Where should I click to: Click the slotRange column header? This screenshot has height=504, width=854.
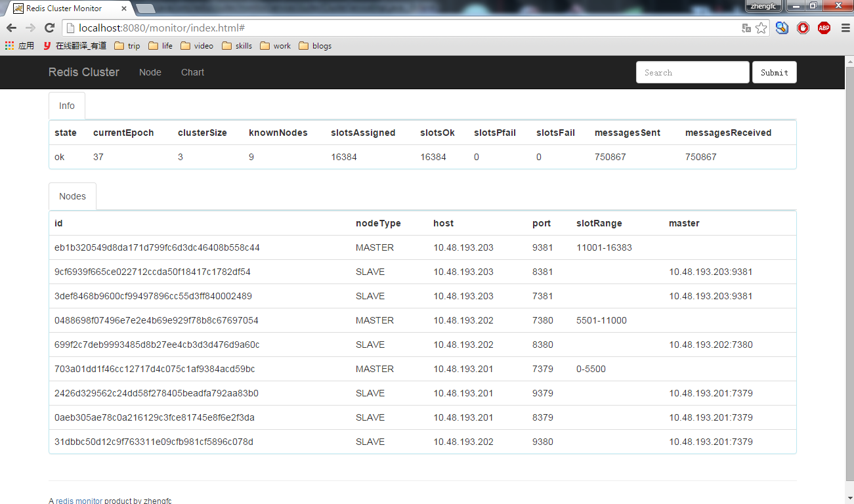tap(599, 223)
